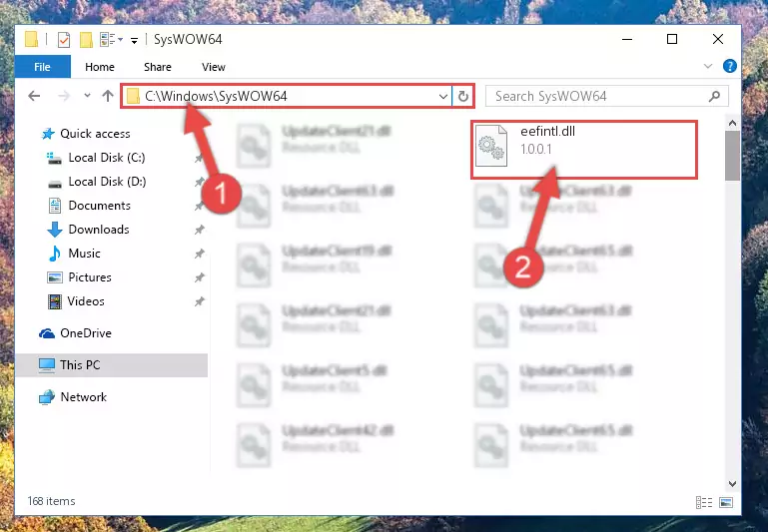
Task: Open Help with the blue question icon
Action: [x=730, y=66]
